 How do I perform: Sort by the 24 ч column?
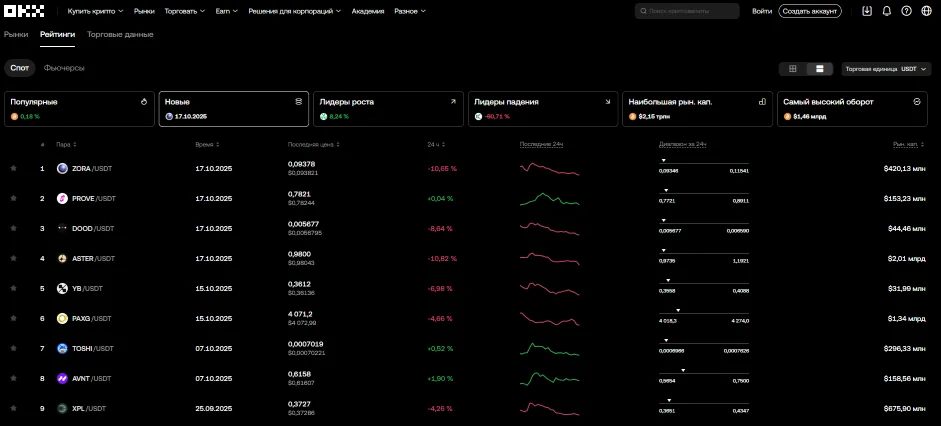pos(436,145)
